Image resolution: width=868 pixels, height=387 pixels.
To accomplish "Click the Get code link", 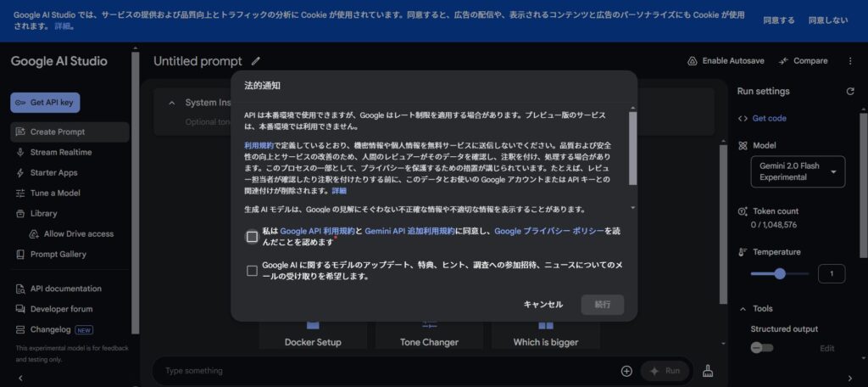I will [x=769, y=118].
